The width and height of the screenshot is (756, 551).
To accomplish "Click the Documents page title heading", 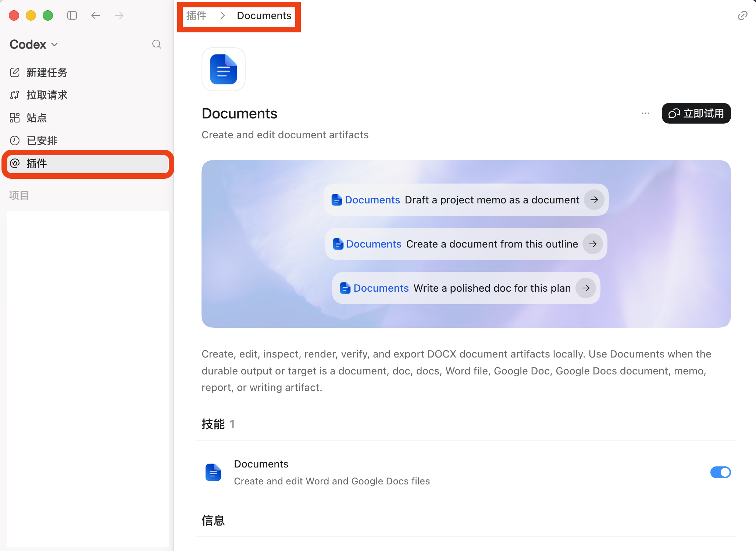I will tap(239, 113).
